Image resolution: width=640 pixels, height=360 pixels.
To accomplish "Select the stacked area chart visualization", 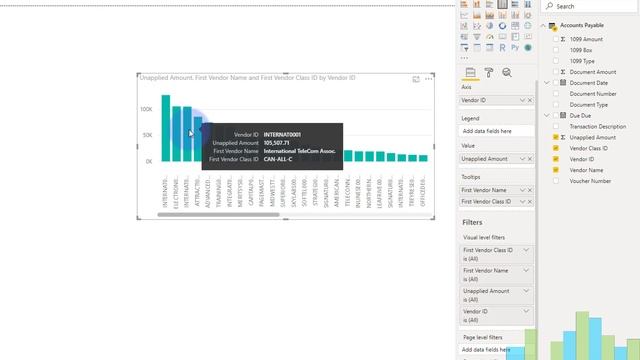I will [x=489, y=16].
